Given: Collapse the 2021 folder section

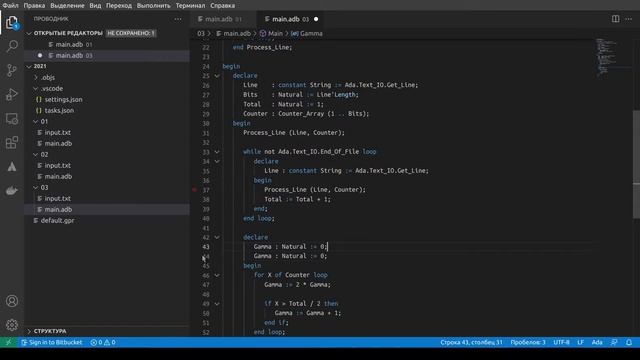Looking at the screenshot, I should (x=29, y=66).
